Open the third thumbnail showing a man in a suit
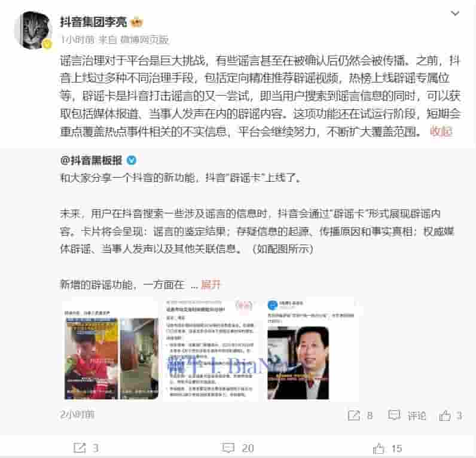Screen dimensions: 476x458 pyautogui.click(x=311, y=350)
